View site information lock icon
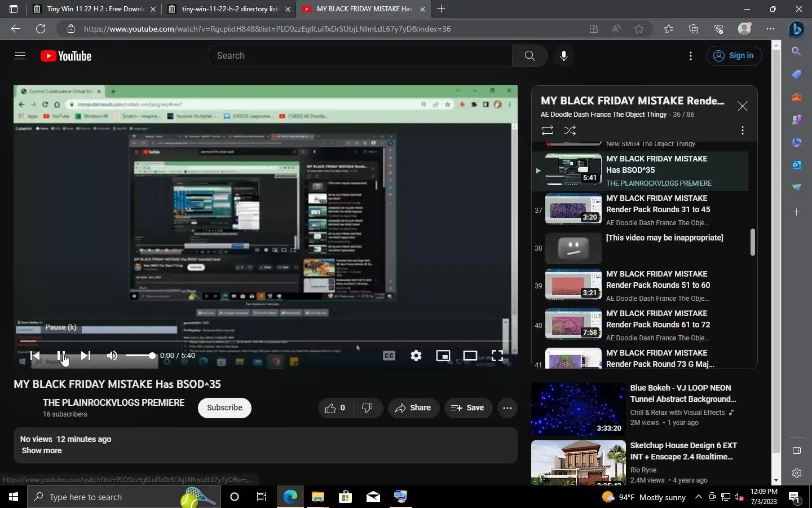 (x=70, y=29)
